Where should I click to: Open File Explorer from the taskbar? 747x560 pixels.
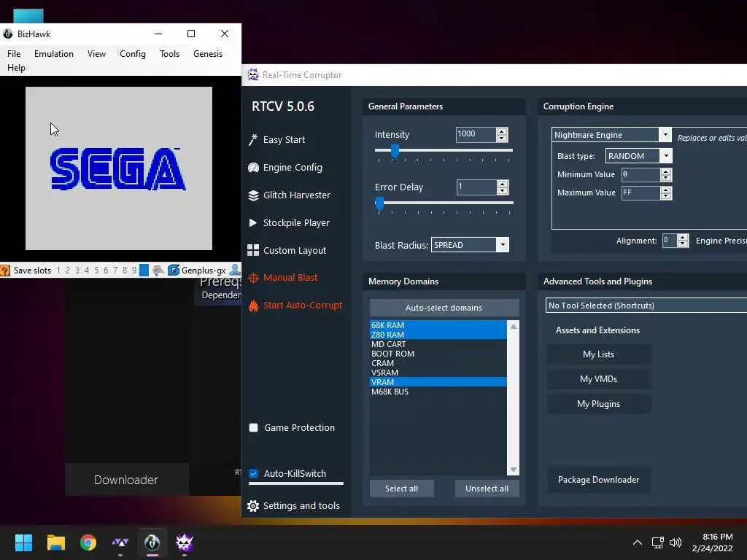(x=55, y=542)
